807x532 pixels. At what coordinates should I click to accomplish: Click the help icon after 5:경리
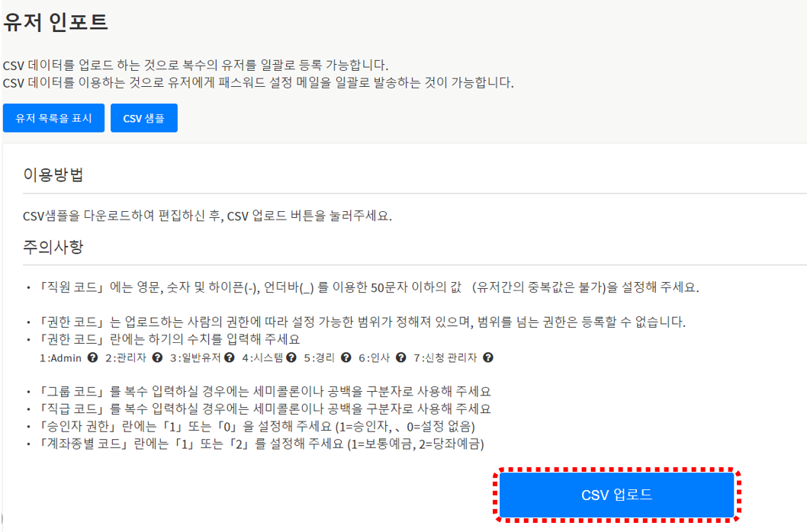pos(346,357)
